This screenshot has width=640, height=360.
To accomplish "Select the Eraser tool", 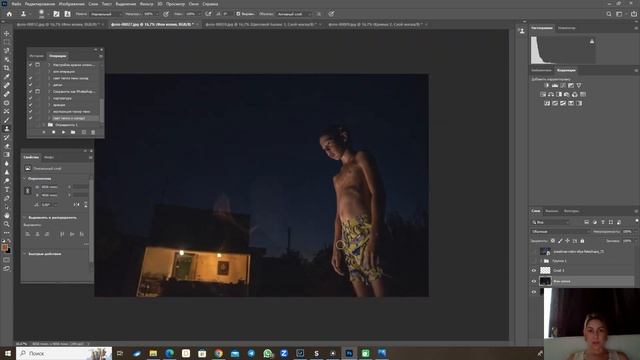I will (x=7, y=146).
